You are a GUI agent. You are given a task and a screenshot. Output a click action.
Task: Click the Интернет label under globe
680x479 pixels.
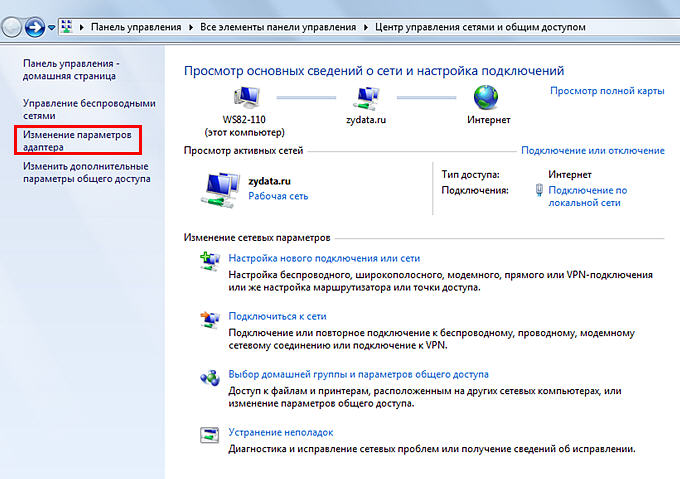[x=488, y=120]
